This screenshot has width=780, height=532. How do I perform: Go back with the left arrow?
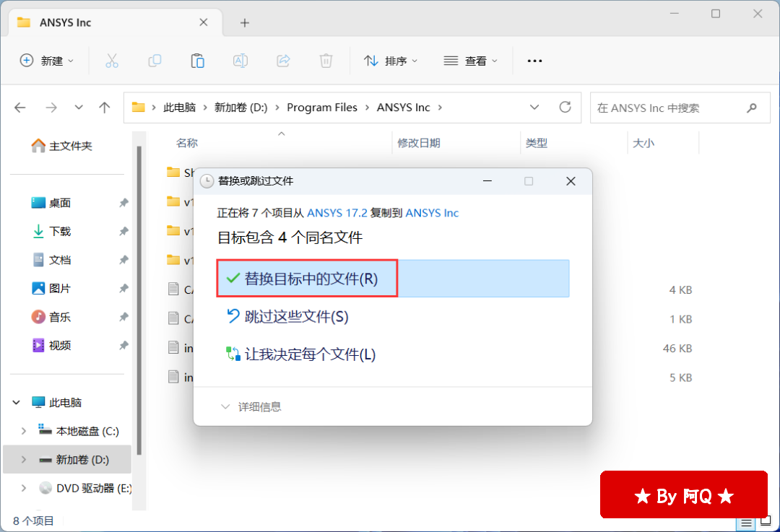click(x=20, y=108)
